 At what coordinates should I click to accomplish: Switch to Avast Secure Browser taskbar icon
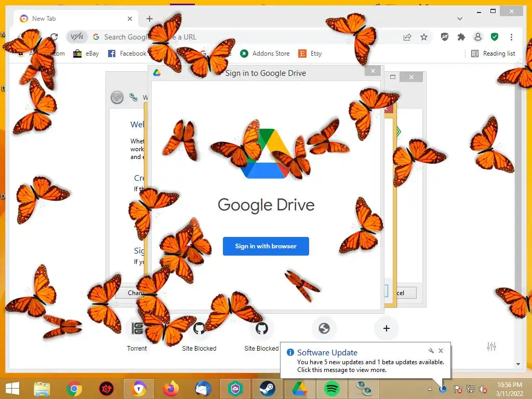(139, 389)
